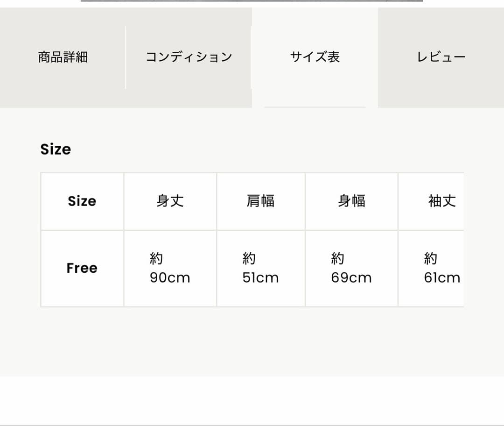The width and height of the screenshot is (504, 426).
Task: Select the 約51cm measurement cell
Action: (x=260, y=268)
